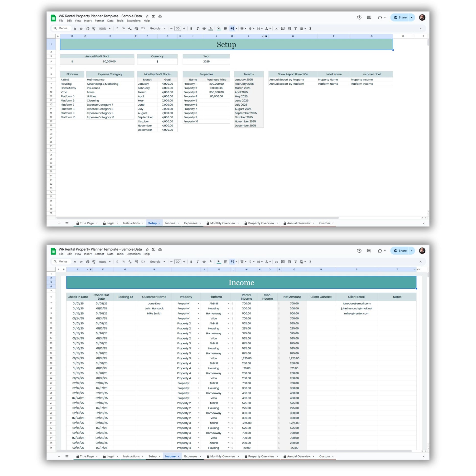This screenshot has height=476, width=476.
Task: Open Platform dropdown for the Jane Doe row
Action: [x=228, y=304]
